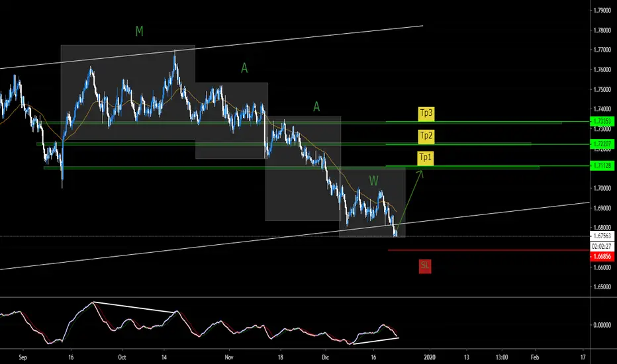
Task: Click the 02:02:27 countdown timer tag
Action: pyautogui.click(x=602, y=246)
